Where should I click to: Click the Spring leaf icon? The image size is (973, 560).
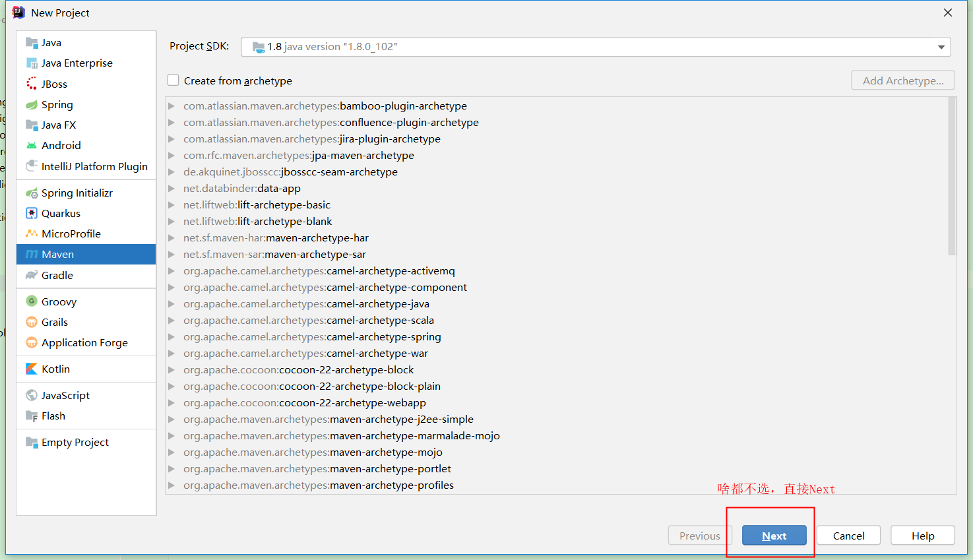(32, 104)
